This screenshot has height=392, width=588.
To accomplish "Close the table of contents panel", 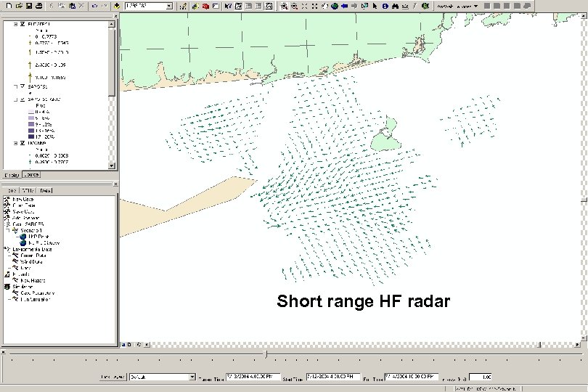I will point(115,16).
